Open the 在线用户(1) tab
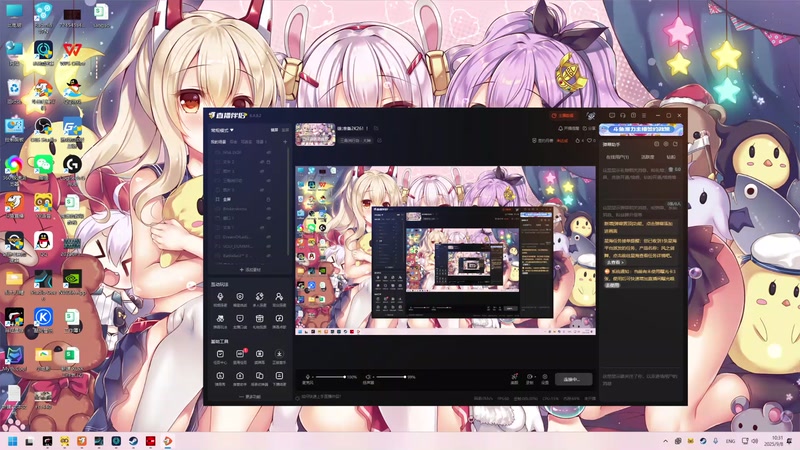This screenshot has height=450, width=800. pos(617,157)
